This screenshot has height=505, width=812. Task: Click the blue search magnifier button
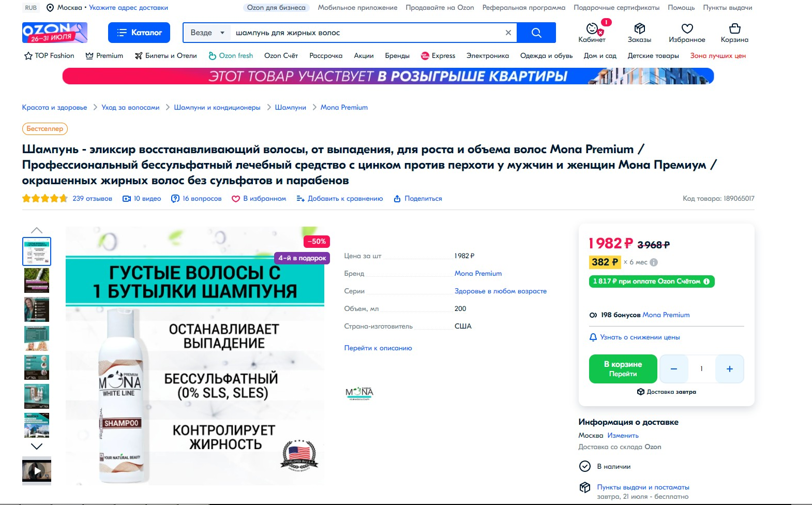(x=536, y=33)
